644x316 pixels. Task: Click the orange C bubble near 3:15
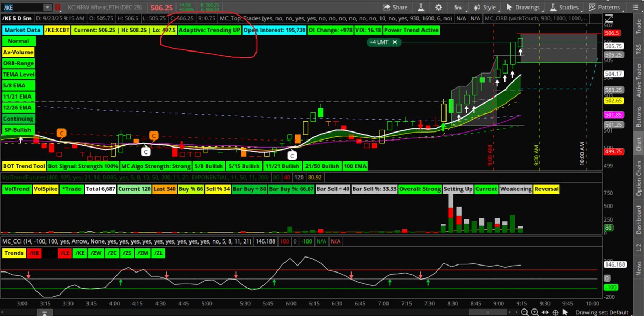coord(62,133)
